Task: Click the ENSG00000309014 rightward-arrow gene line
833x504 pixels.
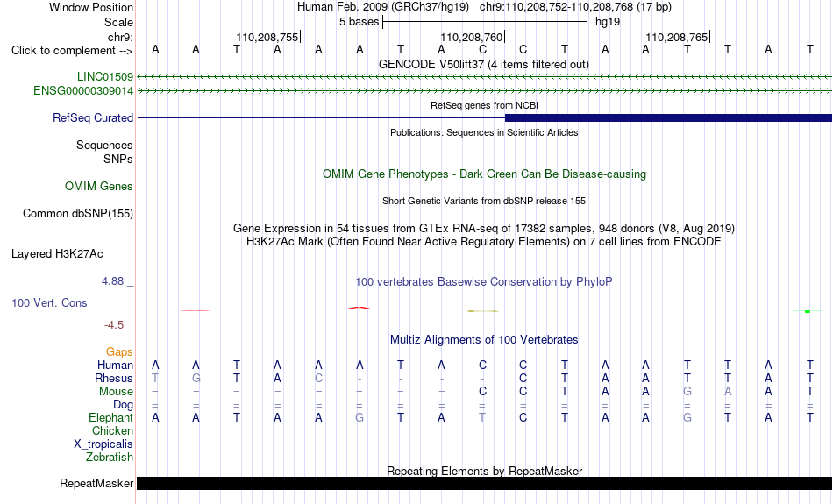Action: click(484, 91)
